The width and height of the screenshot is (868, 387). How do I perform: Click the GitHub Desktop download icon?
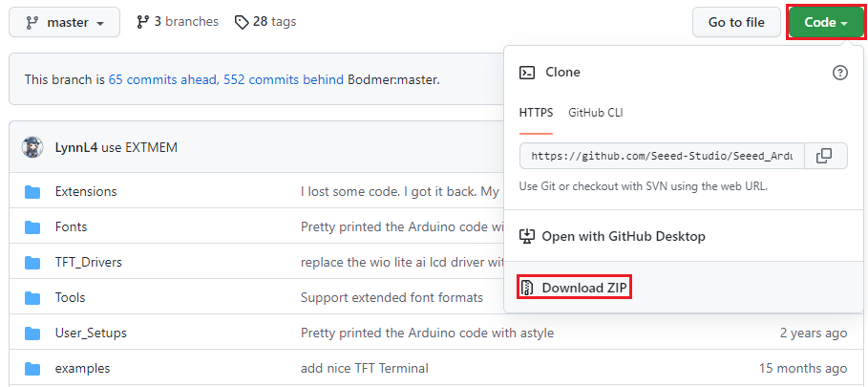527,236
